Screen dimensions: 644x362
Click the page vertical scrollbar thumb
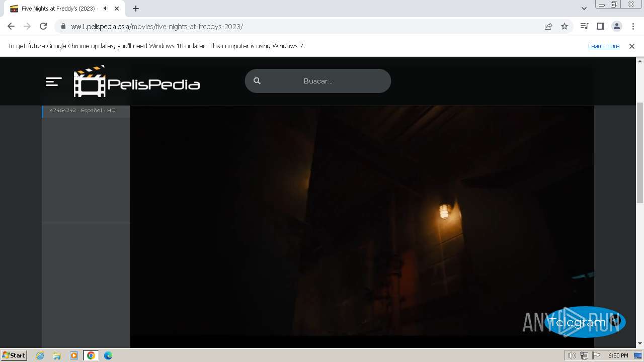point(640,152)
